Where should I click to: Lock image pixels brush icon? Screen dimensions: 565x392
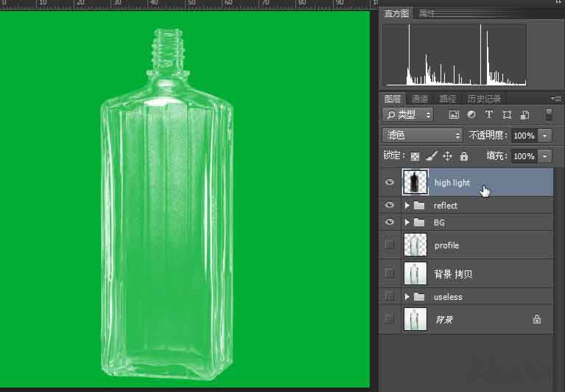(432, 156)
